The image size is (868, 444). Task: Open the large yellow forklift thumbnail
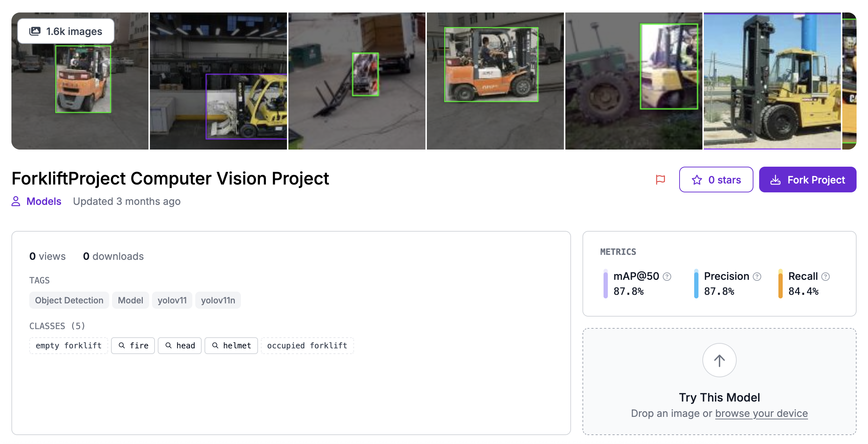772,81
